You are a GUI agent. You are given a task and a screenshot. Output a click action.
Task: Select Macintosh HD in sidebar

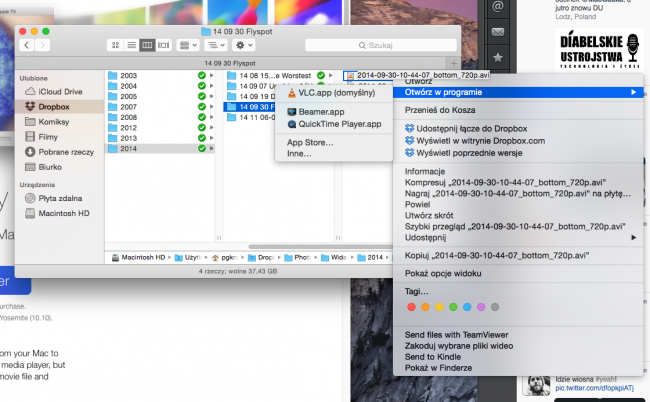point(63,213)
